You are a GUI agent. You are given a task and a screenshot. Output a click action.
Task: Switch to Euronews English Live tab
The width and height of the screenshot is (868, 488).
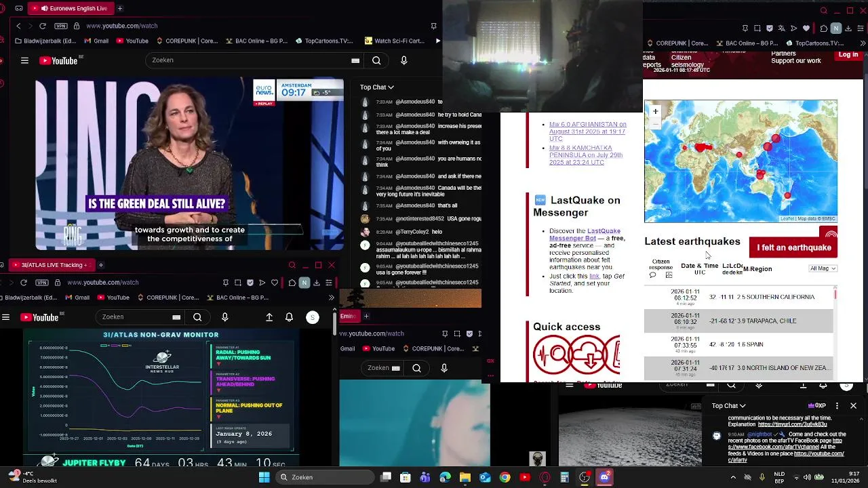click(x=71, y=8)
